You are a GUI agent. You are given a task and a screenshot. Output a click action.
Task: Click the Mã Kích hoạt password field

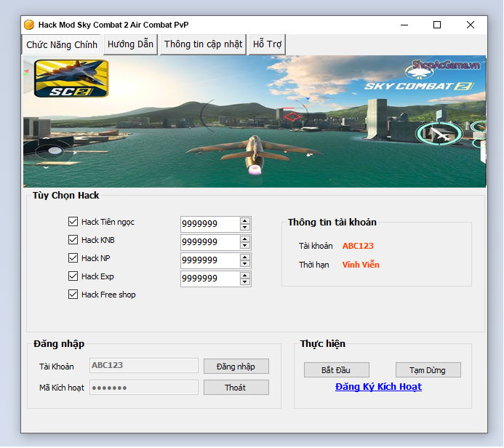[x=144, y=387]
